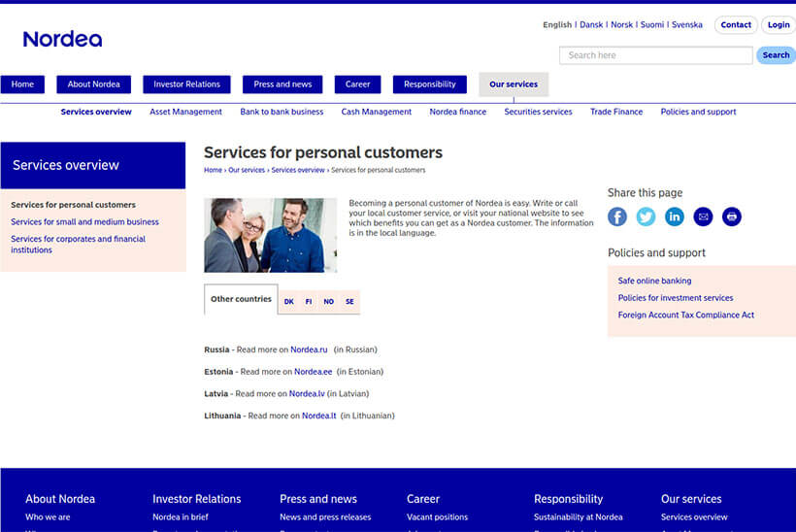Go to Securities services submenu
The width and height of the screenshot is (796, 532).
(x=538, y=112)
